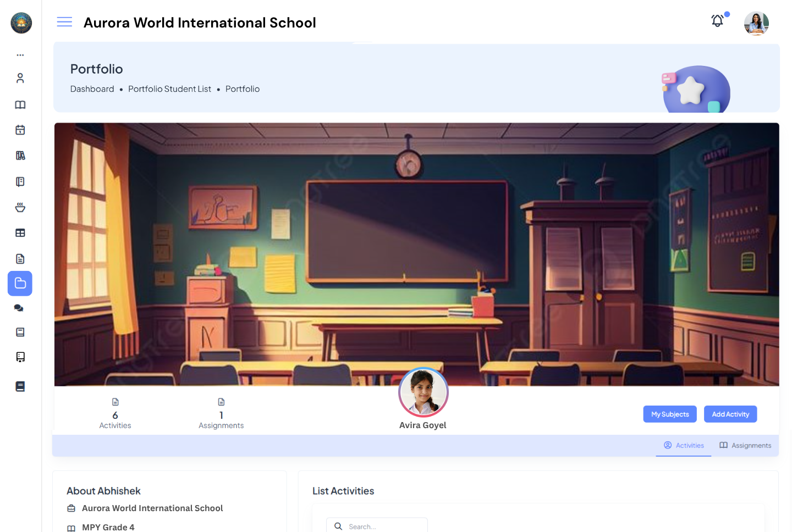Select the person icon in the sidebar
This screenshot has width=792, height=532.
pos(20,78)
